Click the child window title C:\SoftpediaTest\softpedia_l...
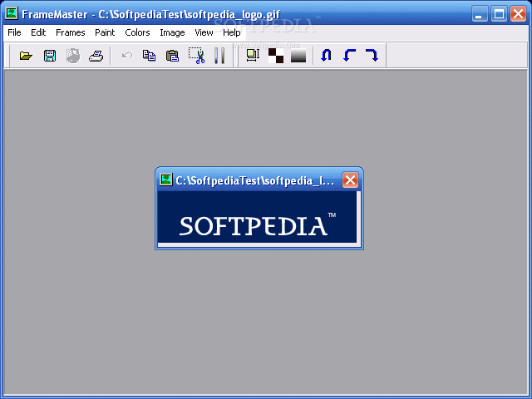Viewport: 532px width, 399px height. pyautogui.click(x=255, y=180)
